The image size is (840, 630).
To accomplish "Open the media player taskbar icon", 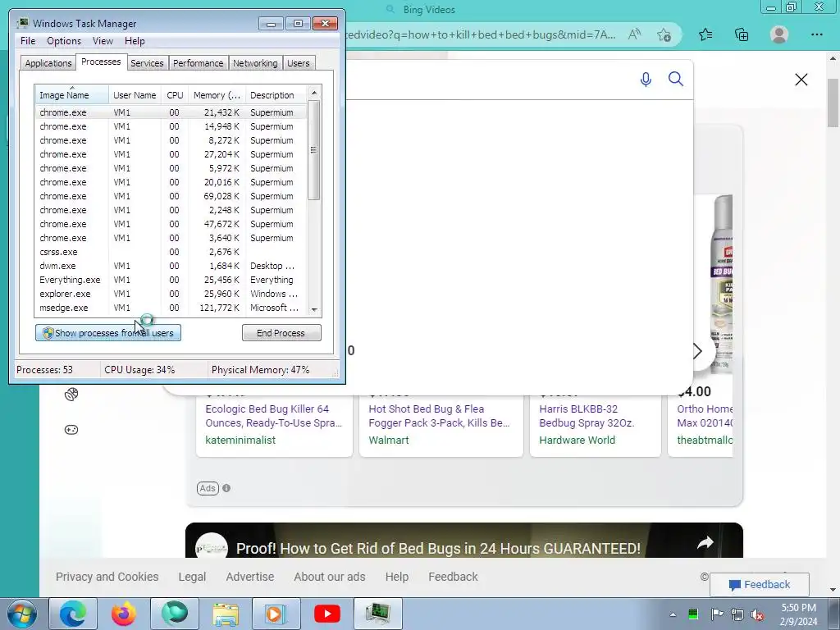I will pos(276,614).
